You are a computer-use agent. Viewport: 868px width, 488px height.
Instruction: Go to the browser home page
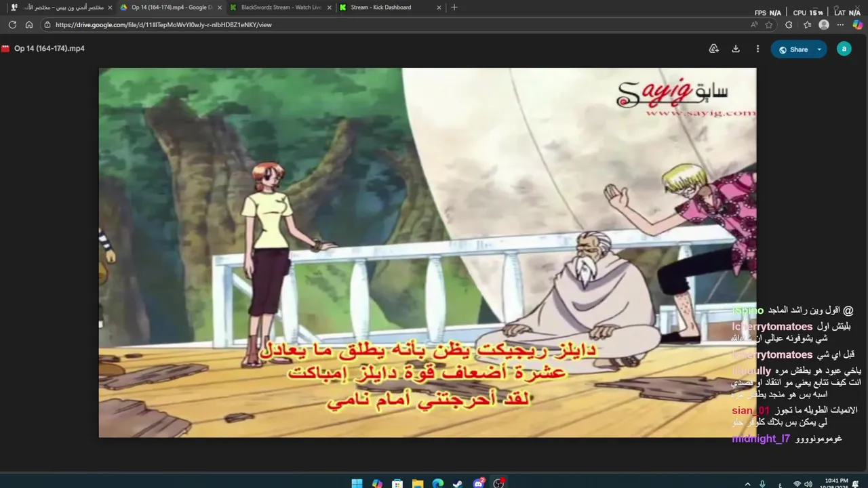point(29,24)
